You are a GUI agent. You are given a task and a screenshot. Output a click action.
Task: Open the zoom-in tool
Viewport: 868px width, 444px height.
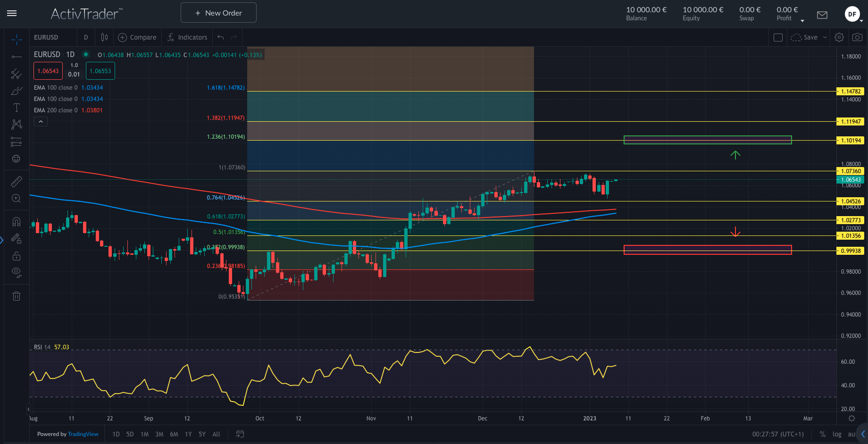coord(17,198)
